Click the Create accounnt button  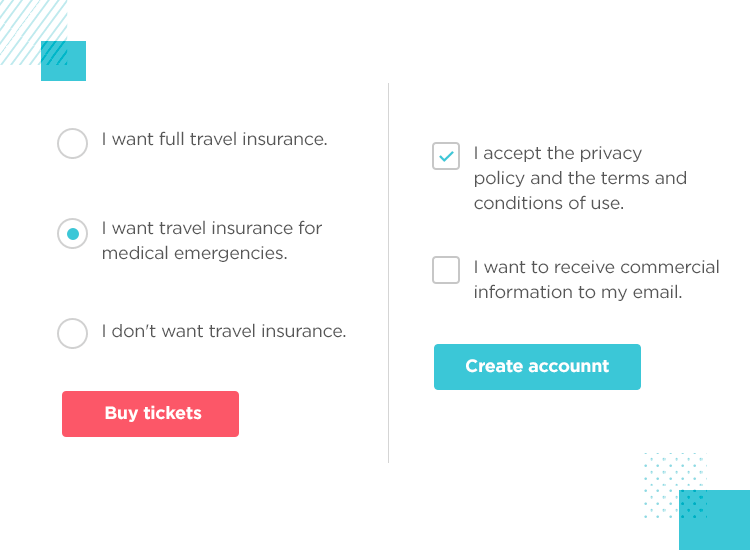537,367
